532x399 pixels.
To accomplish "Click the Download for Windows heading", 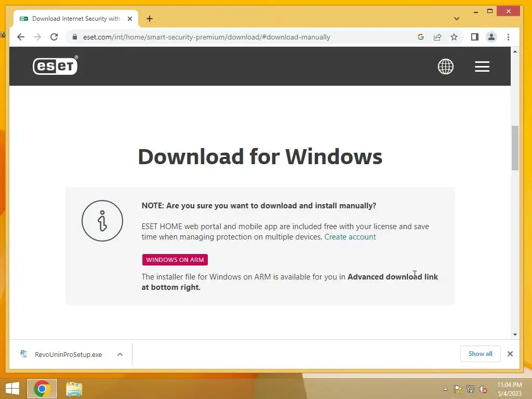I will click(x=260, y=156).
